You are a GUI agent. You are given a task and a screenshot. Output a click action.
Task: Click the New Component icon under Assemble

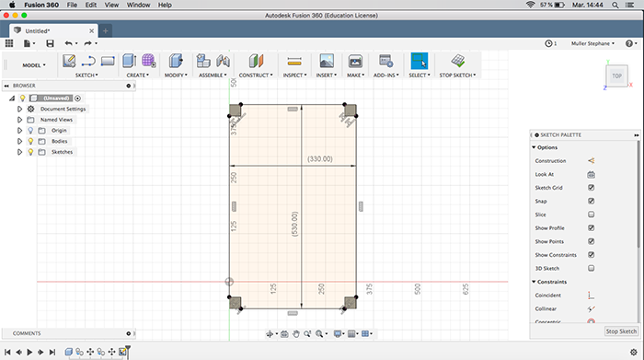pos(203,61)
